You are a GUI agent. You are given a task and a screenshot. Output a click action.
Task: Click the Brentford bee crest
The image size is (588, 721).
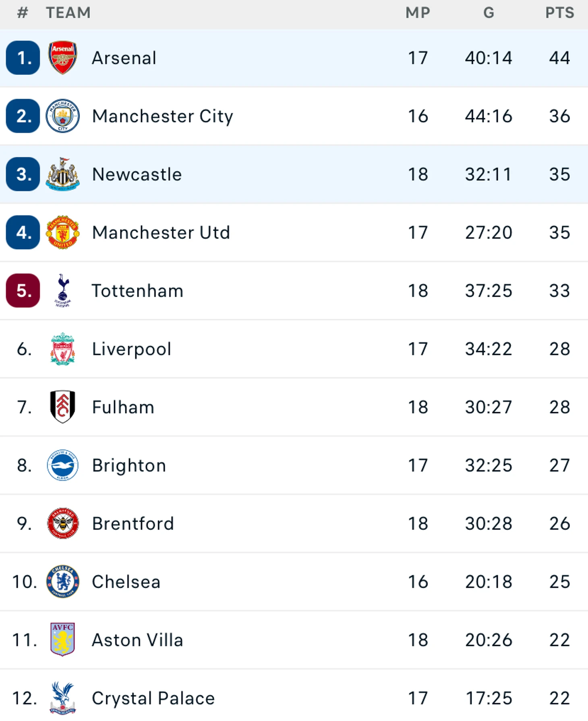(62, 523)
